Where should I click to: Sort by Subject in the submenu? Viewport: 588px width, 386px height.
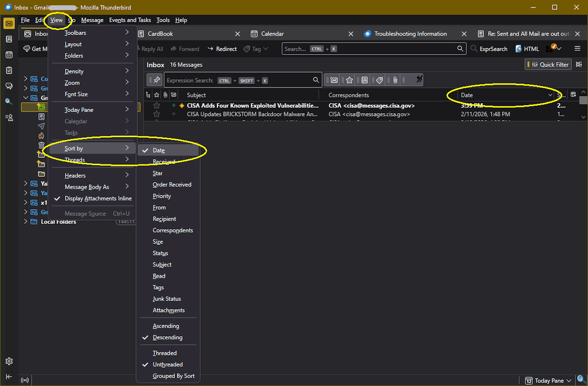(162, 265)
